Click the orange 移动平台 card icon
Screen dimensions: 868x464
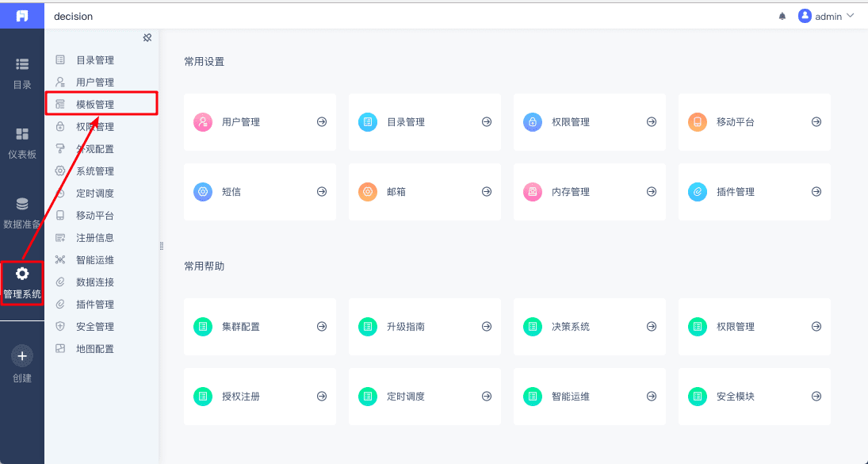coord(698,122)
